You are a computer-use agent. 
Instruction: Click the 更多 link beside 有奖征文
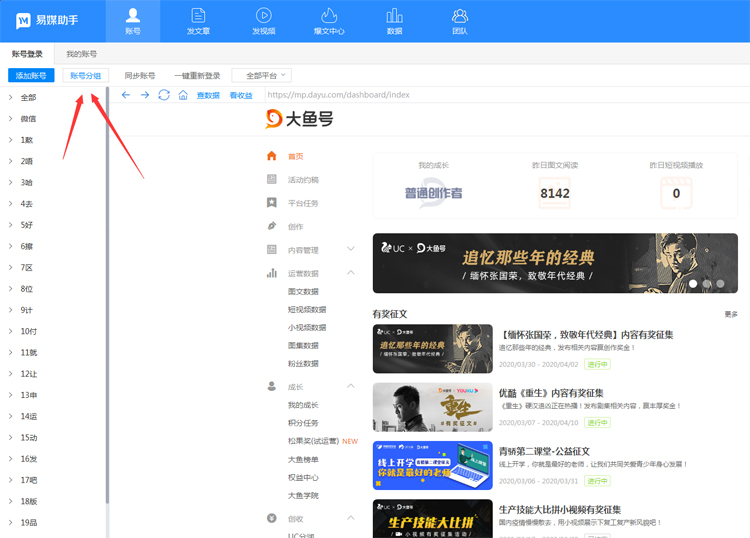click(x=731, y=314)
